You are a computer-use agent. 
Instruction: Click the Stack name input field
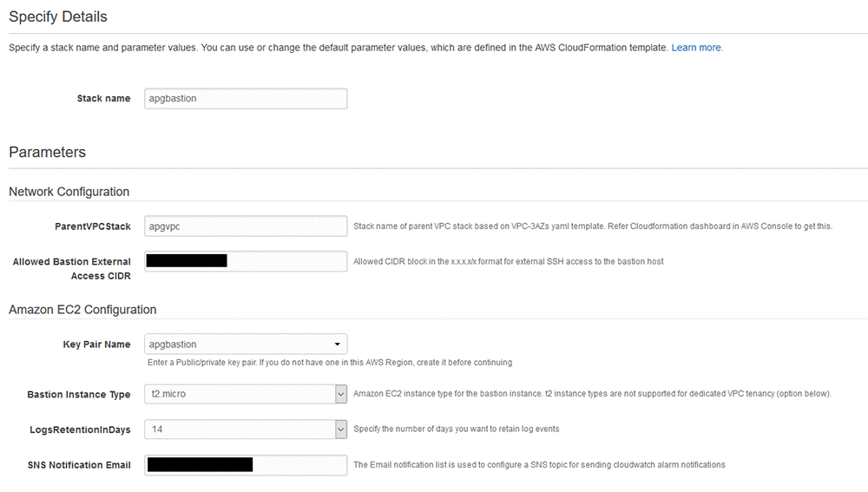246,99
